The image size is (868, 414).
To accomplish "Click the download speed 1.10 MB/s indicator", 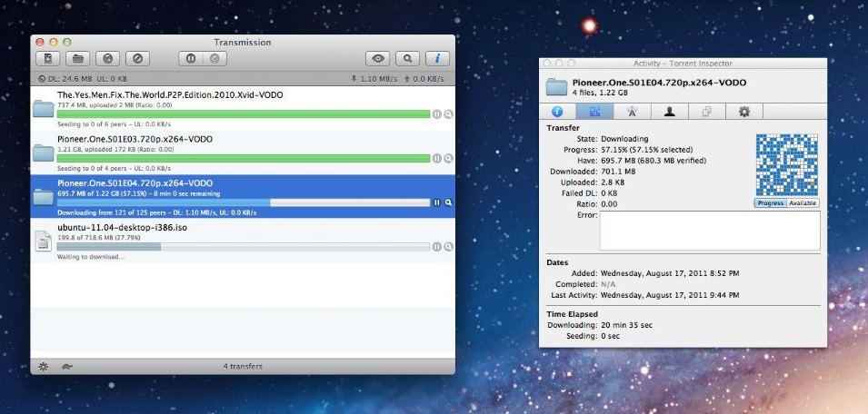I will click(374, 78).
